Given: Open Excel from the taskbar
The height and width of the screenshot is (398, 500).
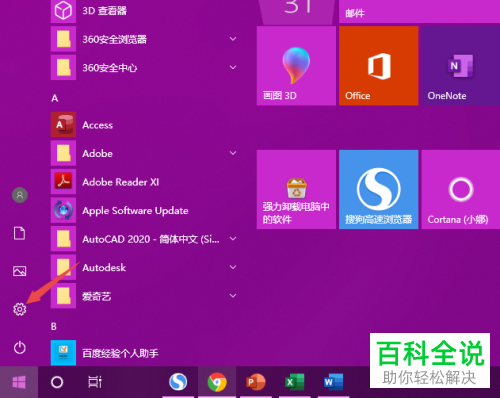Looking at the screenshot, I should (x=294, y=382).
